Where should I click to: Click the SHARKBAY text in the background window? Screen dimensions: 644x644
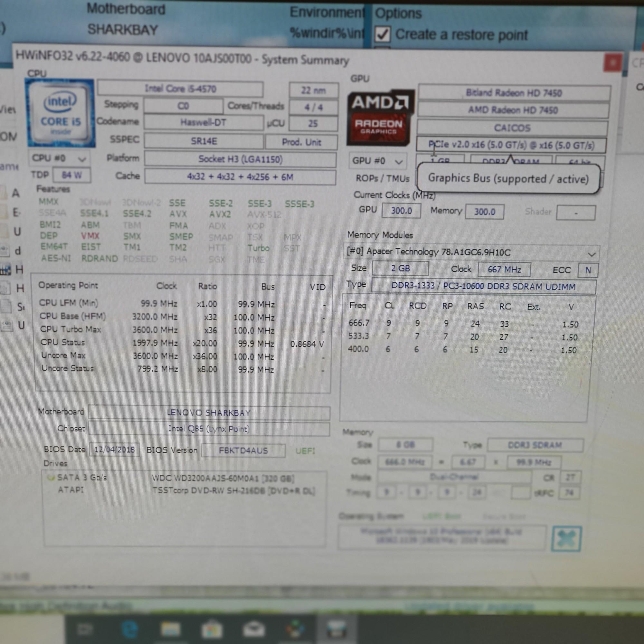click(123, 30)
